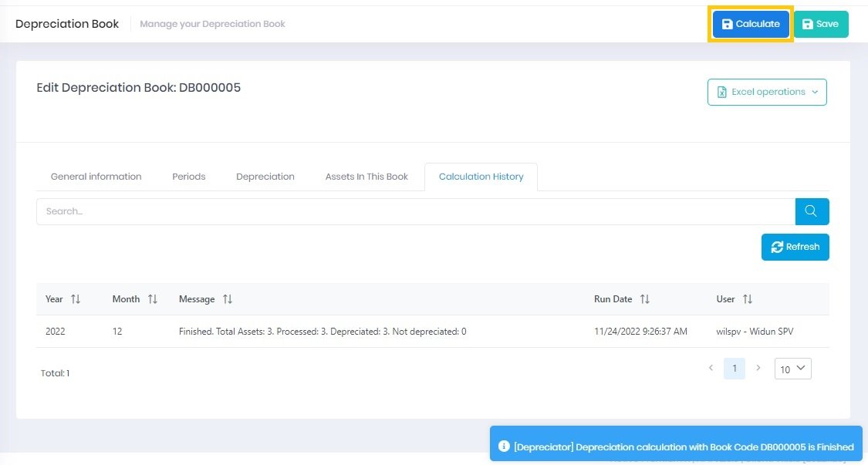The width and height of the screenshot is (868, 465).
Task: Sort by Year column arrows icon
Action: coord(75,299)
